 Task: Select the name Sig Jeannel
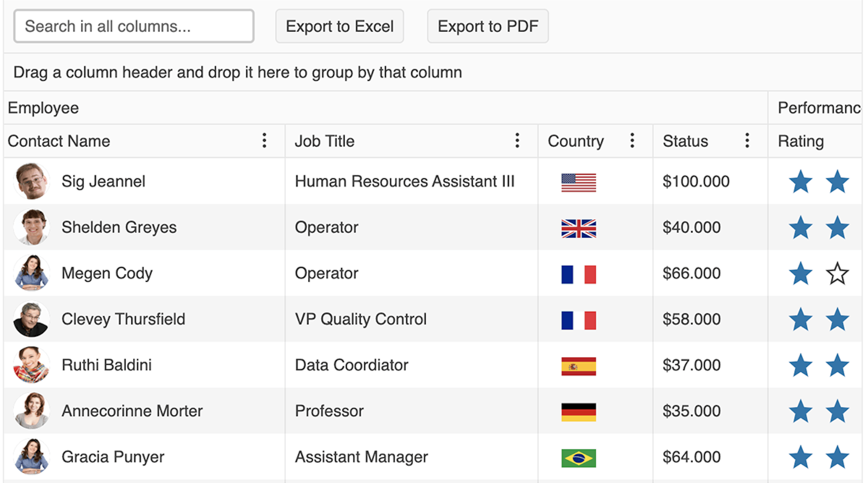pos(104,182)
